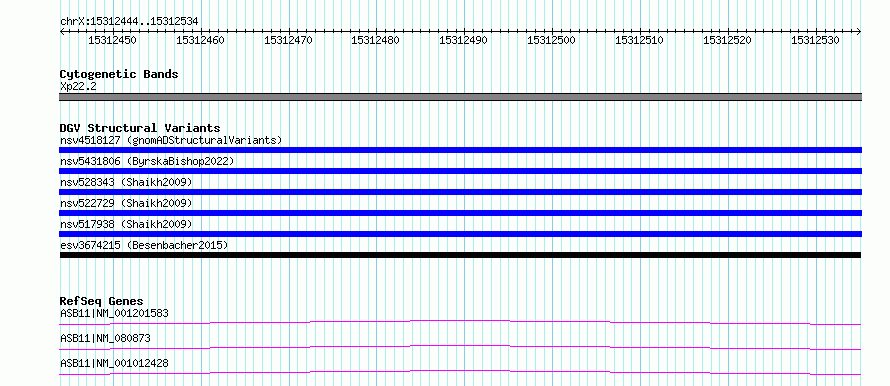Click the gray Xp22.2 cytogenetic band bar
Screen dimensions: 890x386
click(460, 97)
